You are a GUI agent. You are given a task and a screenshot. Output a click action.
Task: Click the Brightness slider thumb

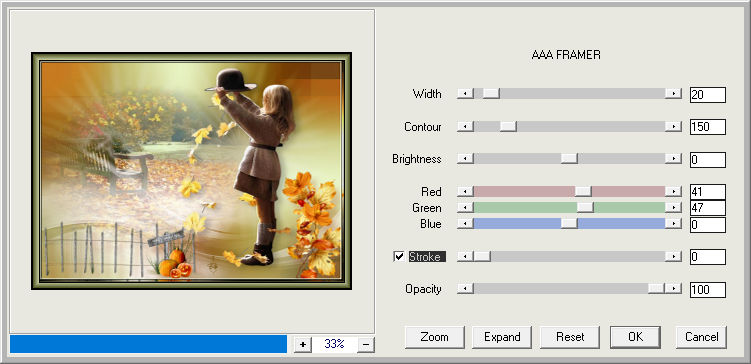pyautogui.click(x=569, y=159)
